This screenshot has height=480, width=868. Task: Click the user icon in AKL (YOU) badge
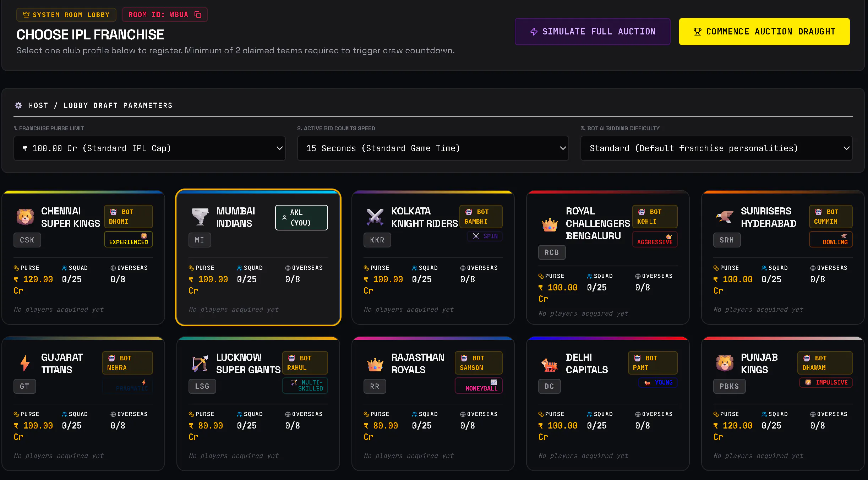284,218
